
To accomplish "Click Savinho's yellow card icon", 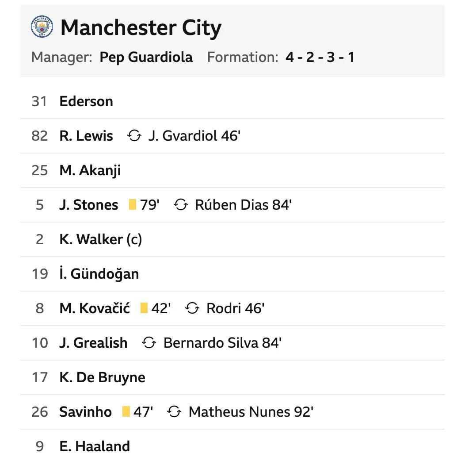I will tap(126, 412).
